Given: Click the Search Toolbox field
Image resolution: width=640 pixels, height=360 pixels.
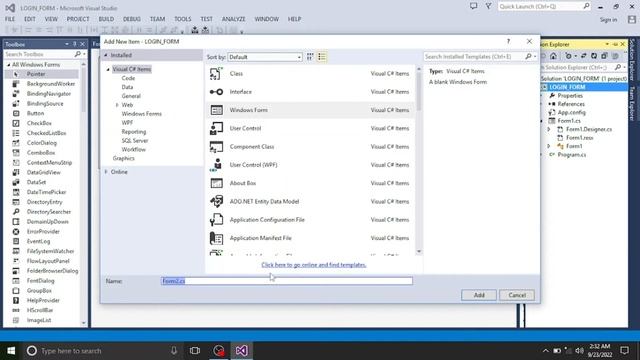Looking at the screenshot, I should pos(39,54).
